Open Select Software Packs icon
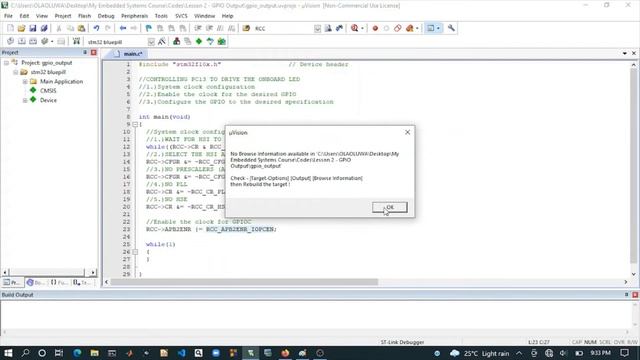The height and width of the screenshot is (360, 640). (x=210, y=41)
